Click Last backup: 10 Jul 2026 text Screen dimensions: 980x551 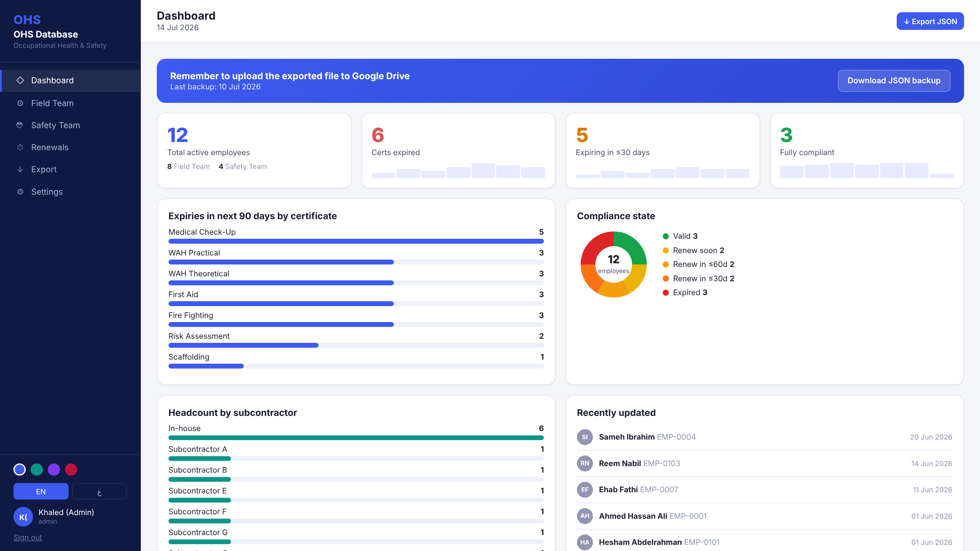coord(215,87)
